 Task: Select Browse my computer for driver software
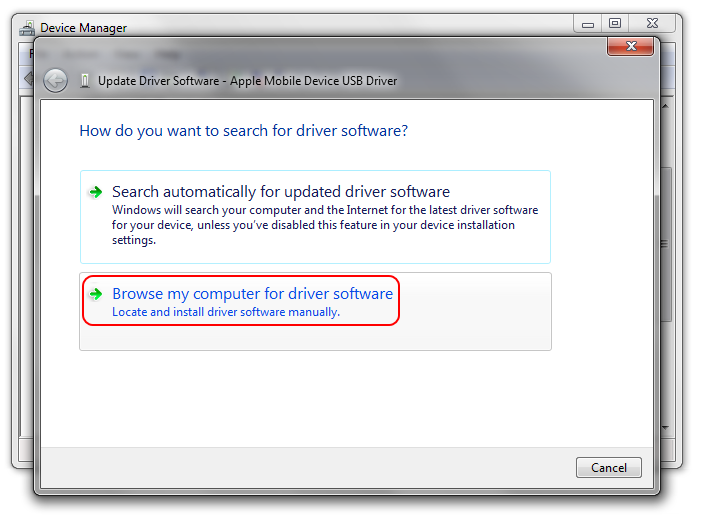tap(252, 294)
